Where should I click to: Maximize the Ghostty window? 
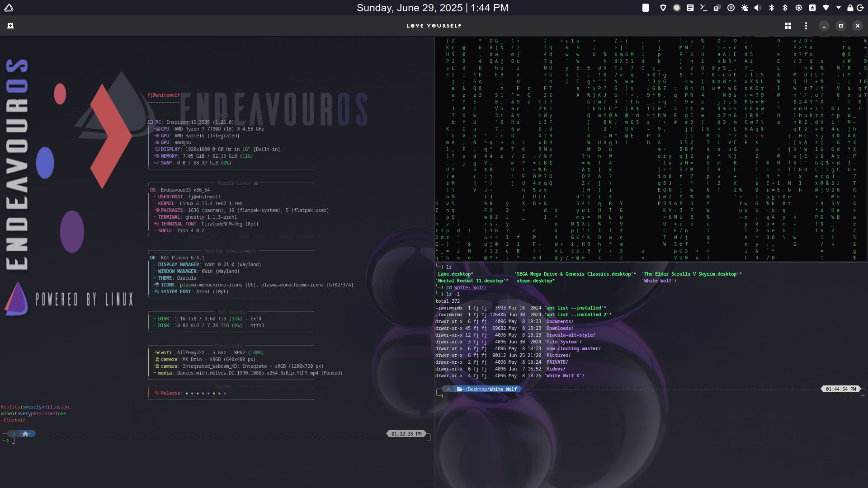[x=840, y=26]
